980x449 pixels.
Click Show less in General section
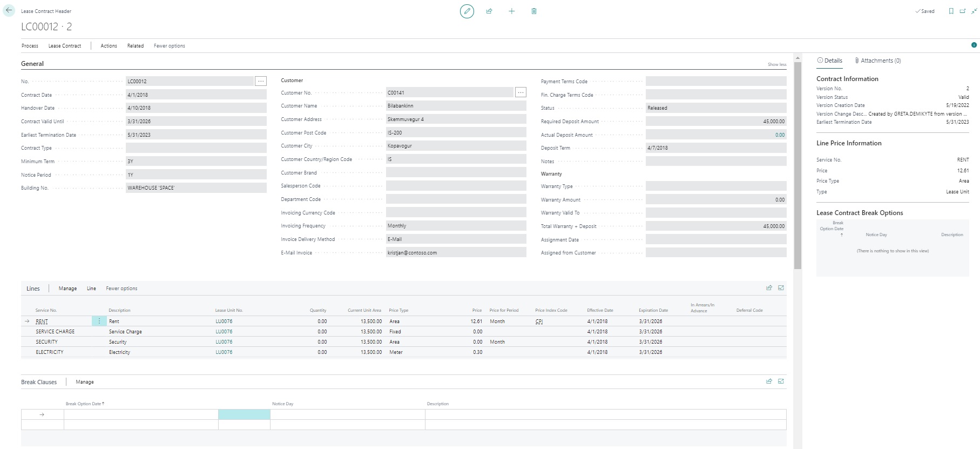coord(777,64)
